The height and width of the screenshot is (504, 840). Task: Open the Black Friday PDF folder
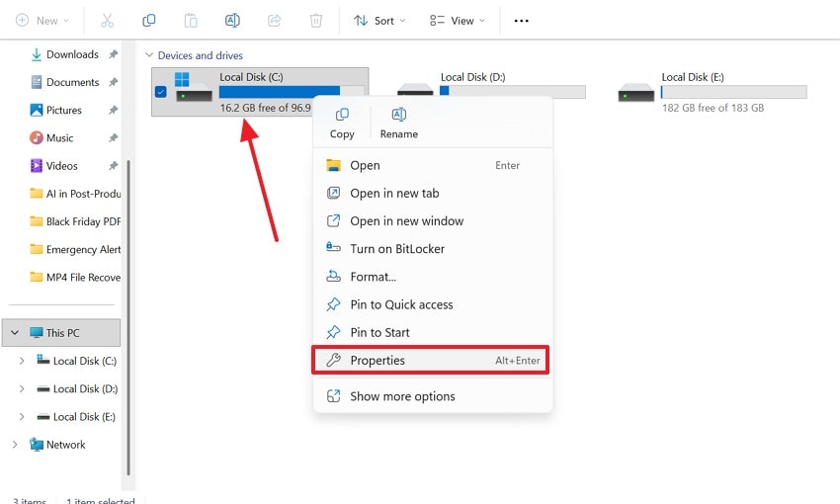point(75,221)
